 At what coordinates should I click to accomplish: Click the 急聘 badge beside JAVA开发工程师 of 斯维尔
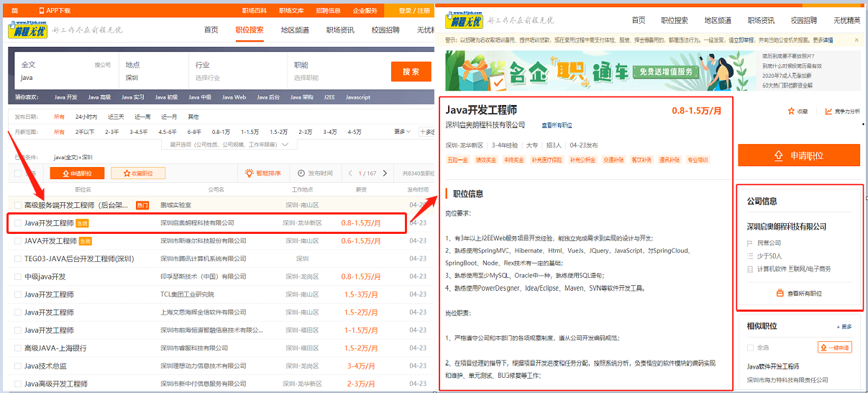point(86,241)
